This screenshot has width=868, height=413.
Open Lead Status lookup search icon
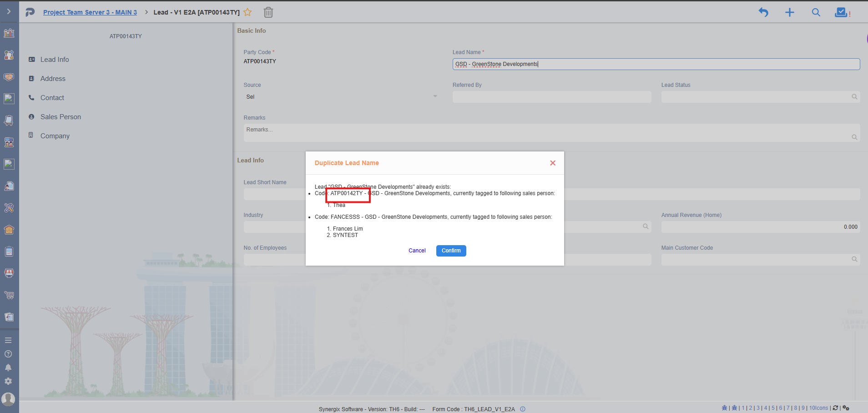click(x=854, y=97)
